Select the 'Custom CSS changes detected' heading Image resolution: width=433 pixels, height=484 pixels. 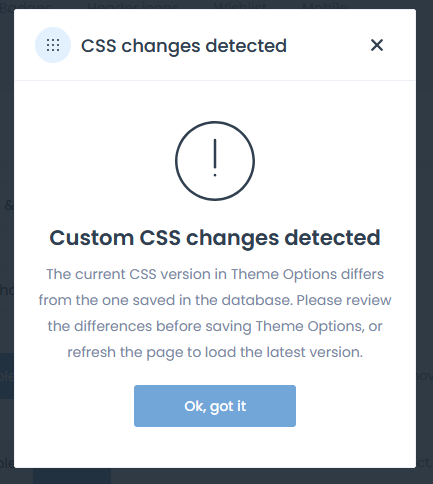tap(215, 238)
